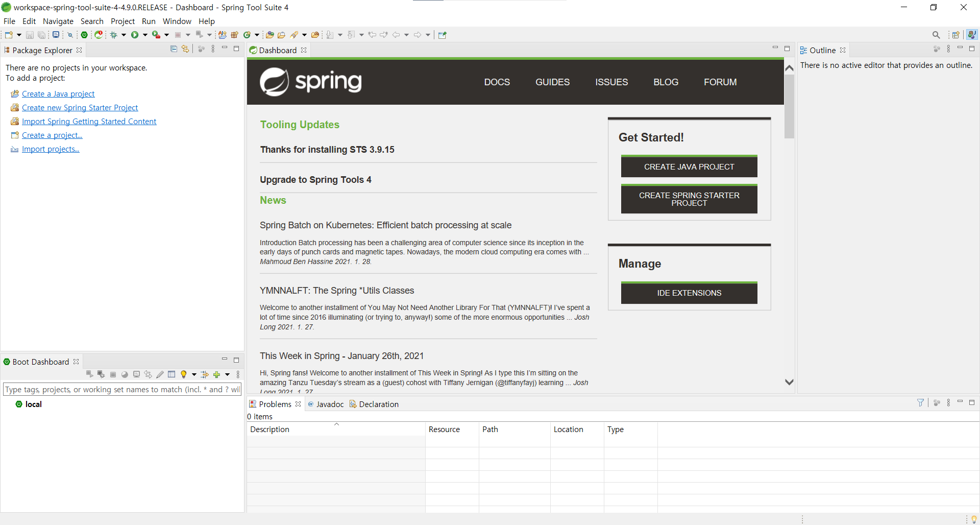The image size is (980, 525).
Task: Click the Problems view filter funnel icon
Action: [x=920, y=403]
